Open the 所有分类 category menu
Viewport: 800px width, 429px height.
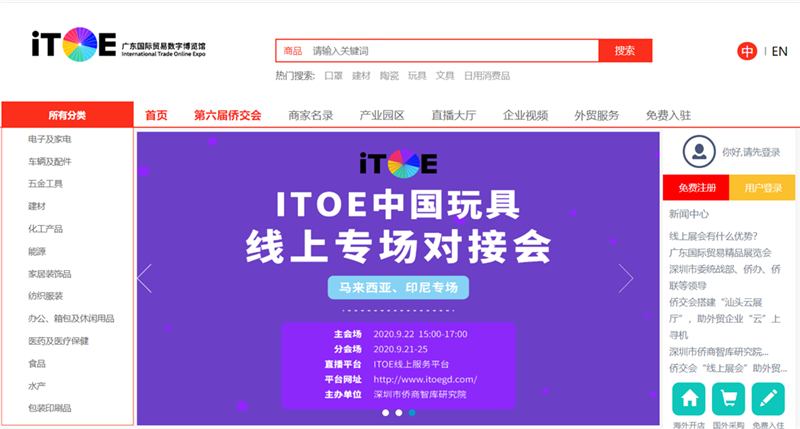click(x=67, y=115)
